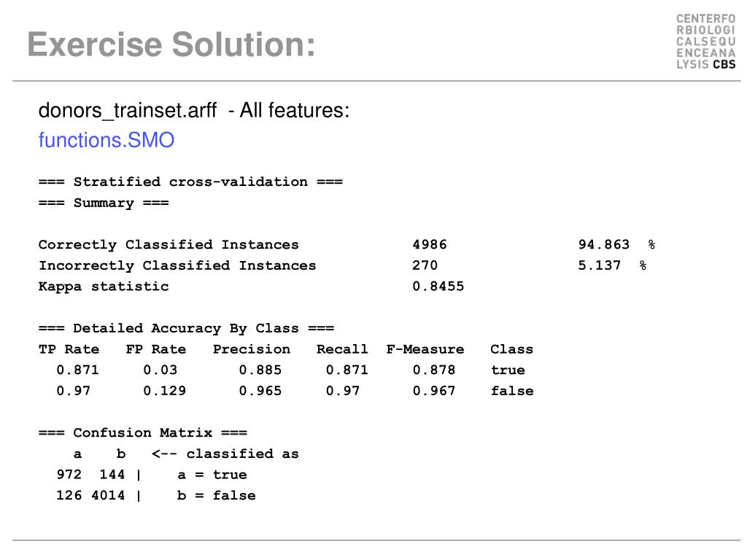Click the CBS logo in the corner

coord(706,42)
